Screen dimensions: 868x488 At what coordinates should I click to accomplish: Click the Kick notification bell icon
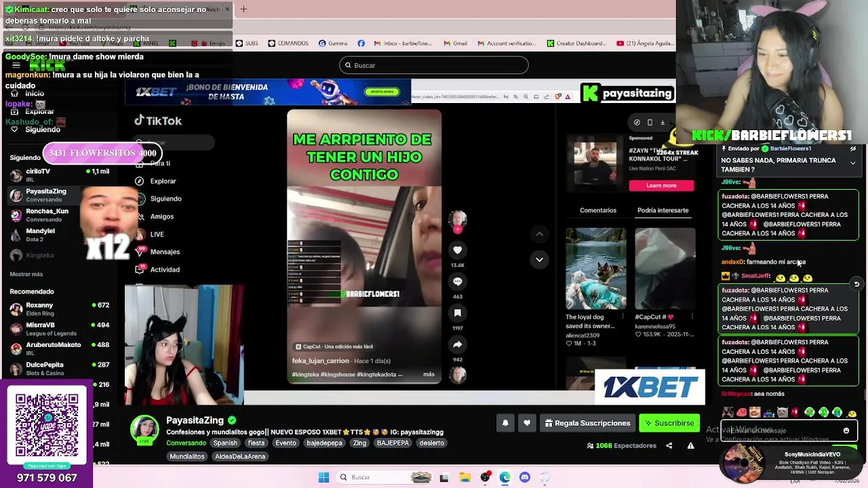[x=505, y=423]
